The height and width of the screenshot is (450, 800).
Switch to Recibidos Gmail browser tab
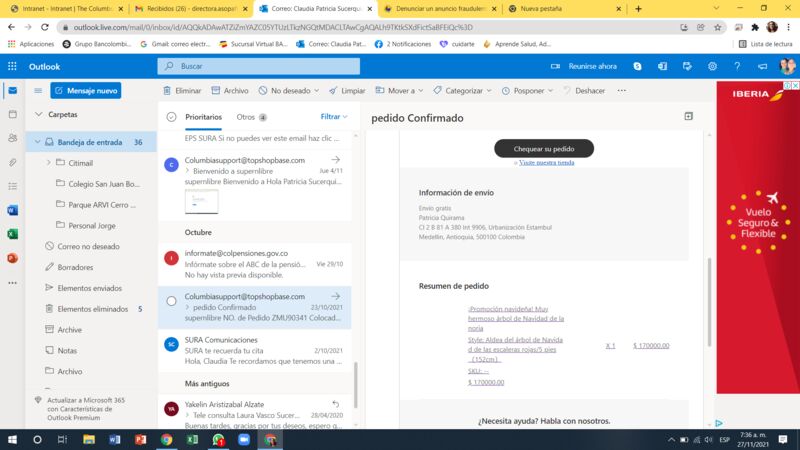click(x=191, y=9)
